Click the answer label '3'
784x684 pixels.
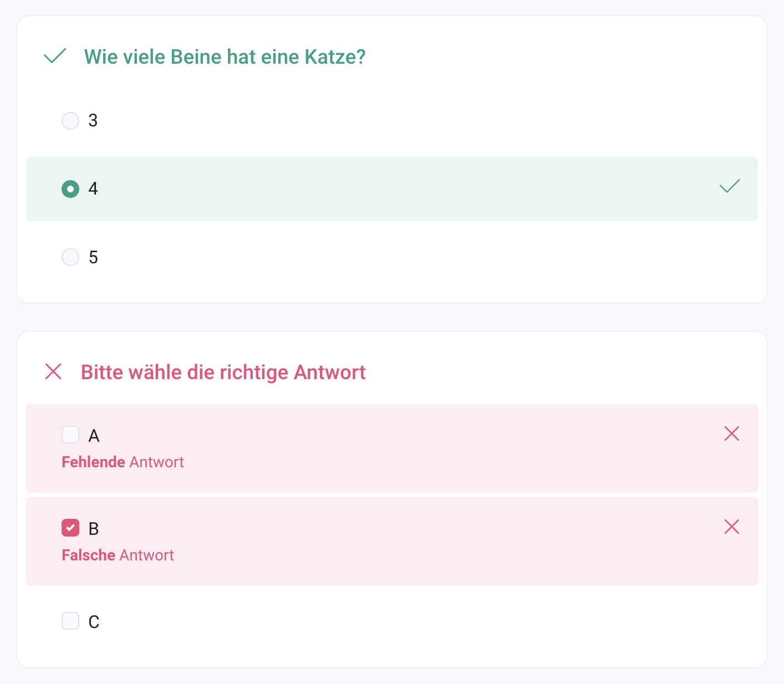(x=93, y=120)
